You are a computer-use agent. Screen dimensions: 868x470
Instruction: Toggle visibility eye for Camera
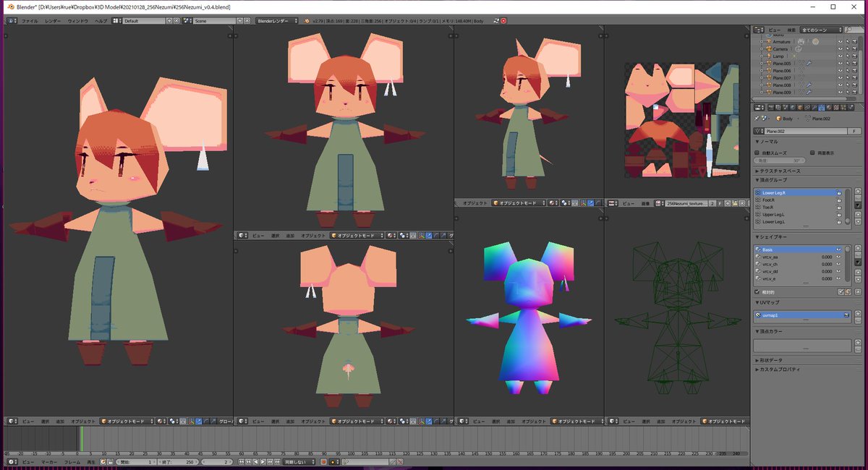(x=841, y=49)
